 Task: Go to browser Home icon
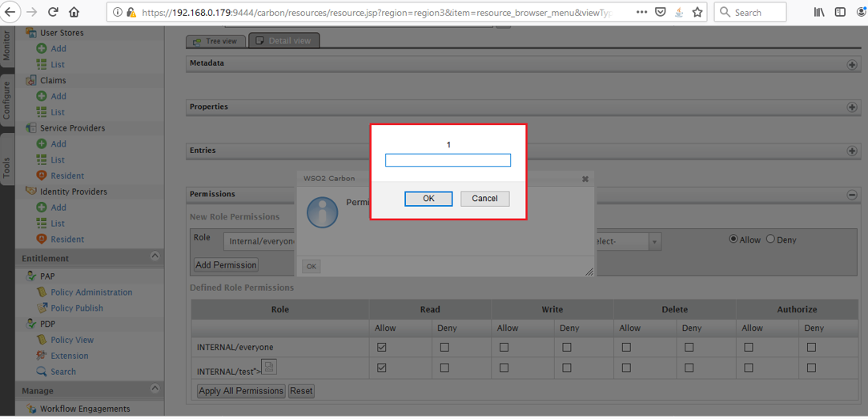click(x=74, y=12)
